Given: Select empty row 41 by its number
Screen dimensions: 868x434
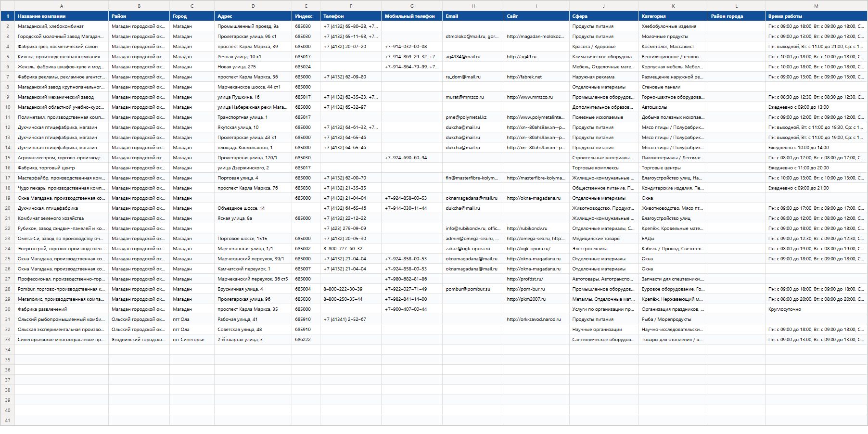Looking at the screenshot, I should click(8, 421).
